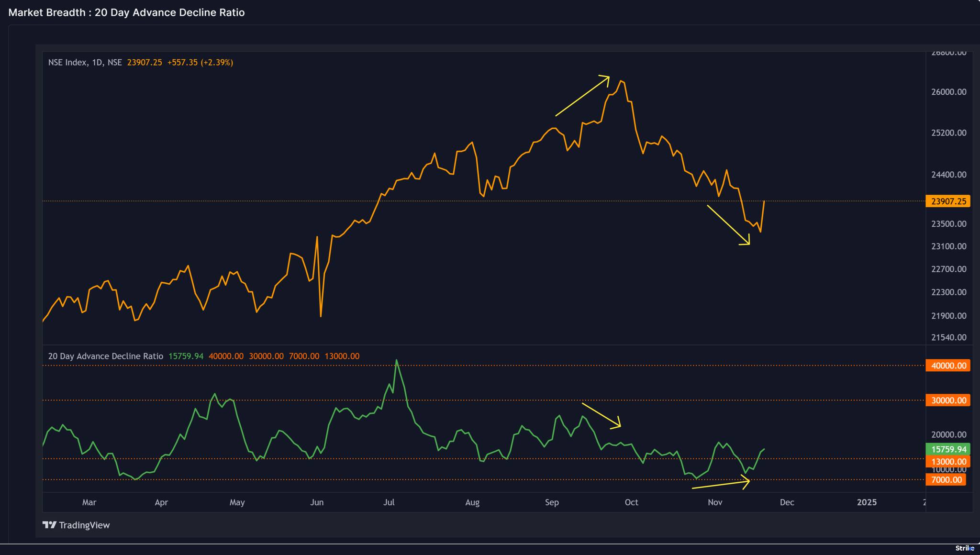980x555 pixels.
Task: Click the +557.35 (+2.39%) change value
Action: [x=200, y=63]
